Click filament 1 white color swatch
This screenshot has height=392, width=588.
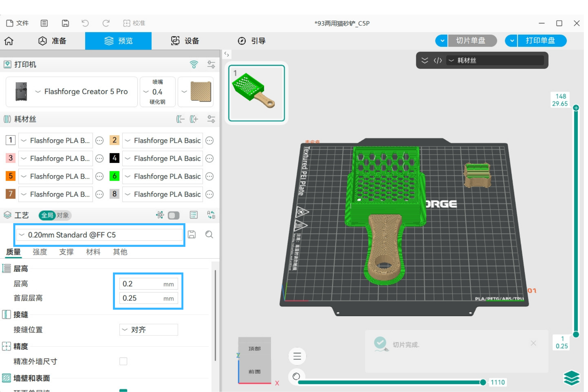click(11, 141)
